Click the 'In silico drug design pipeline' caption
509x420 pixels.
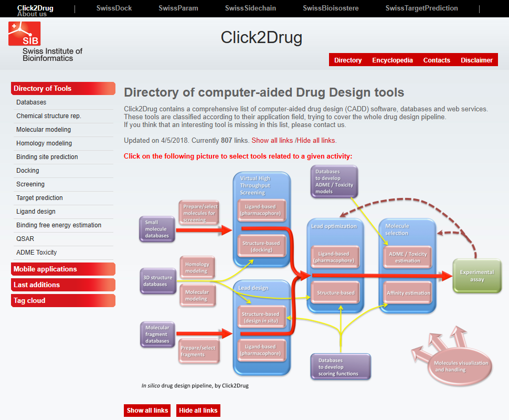[195, 385]
